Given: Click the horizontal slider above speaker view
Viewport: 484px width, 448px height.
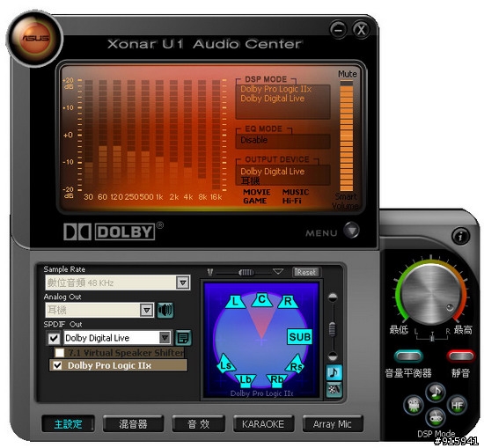Looking at the screenshot, I should tap(246, 272).
